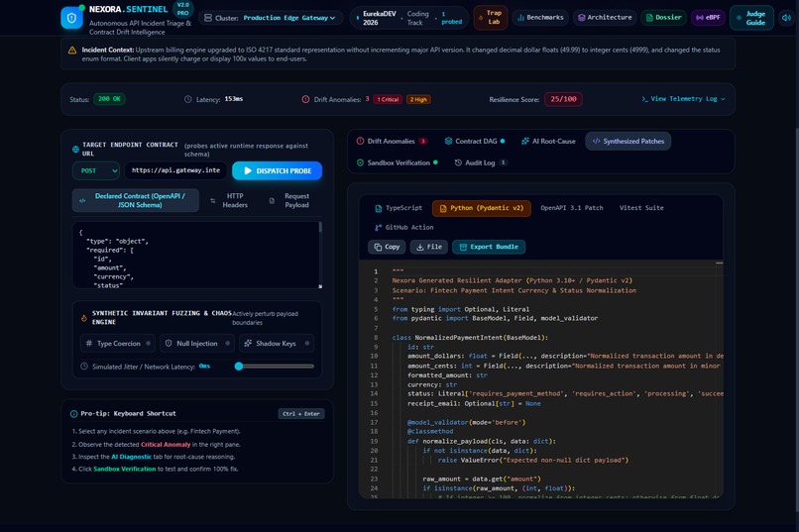799x532 pixels.
Task: Click the Resilience Score 25/100 value
Action: coord(563,99)
